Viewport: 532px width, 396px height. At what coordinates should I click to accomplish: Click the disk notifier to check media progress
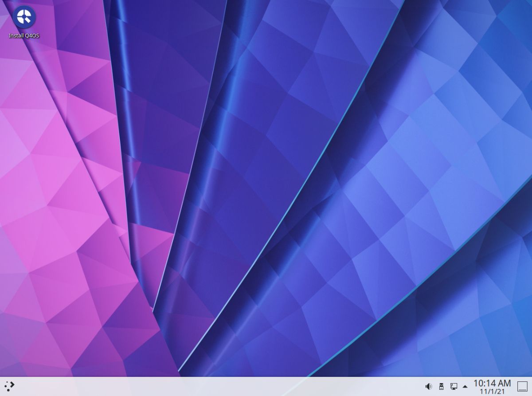[x=442, y=386]
